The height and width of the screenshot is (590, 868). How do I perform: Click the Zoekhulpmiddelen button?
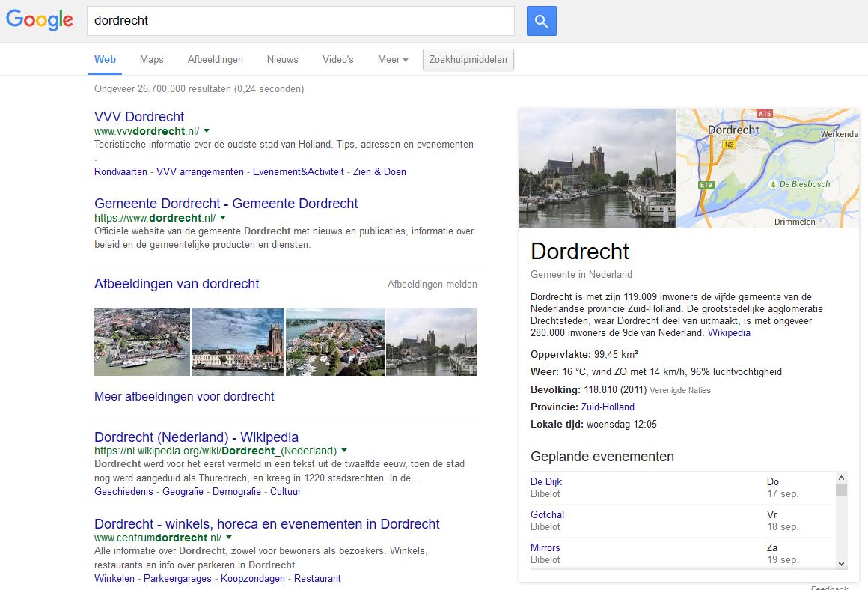point(468,60)
